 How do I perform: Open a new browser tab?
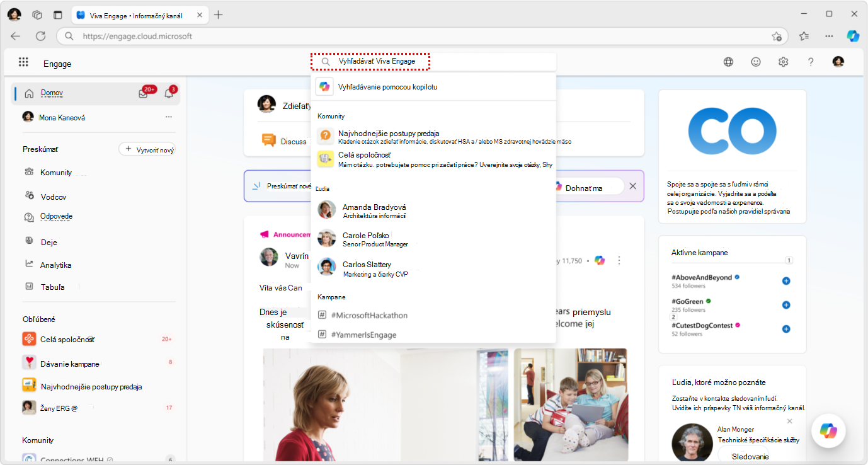[218, 14]
